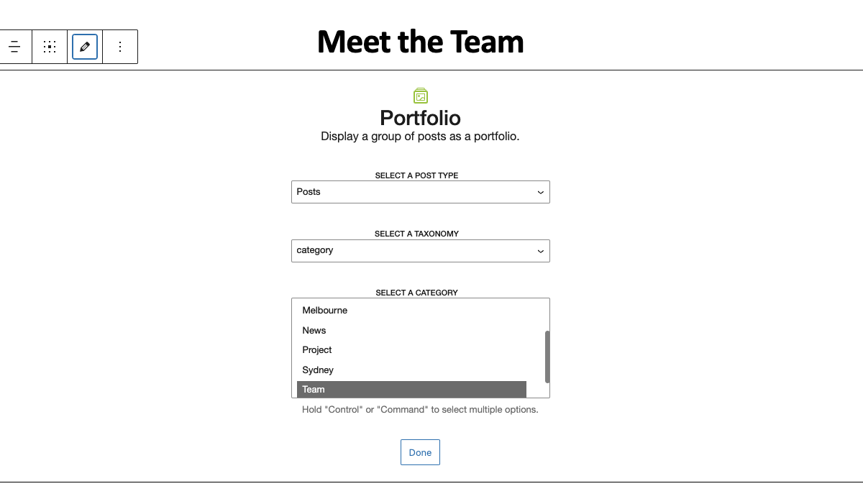Viewport: 863px width, 504px height.
Task: Click the align icon in block toolbar
Action: (14, 47)
